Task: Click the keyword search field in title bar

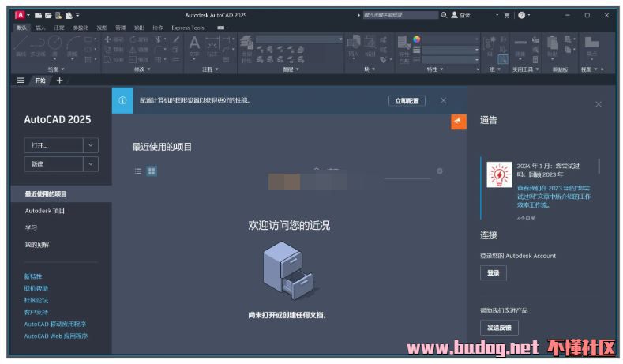Action: (x=400, y=15)
